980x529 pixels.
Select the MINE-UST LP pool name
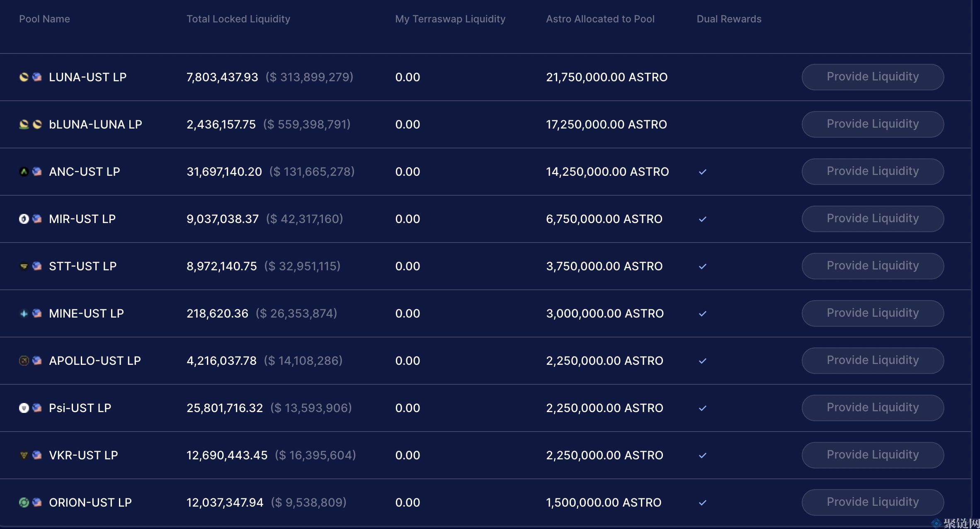(86, 313)
